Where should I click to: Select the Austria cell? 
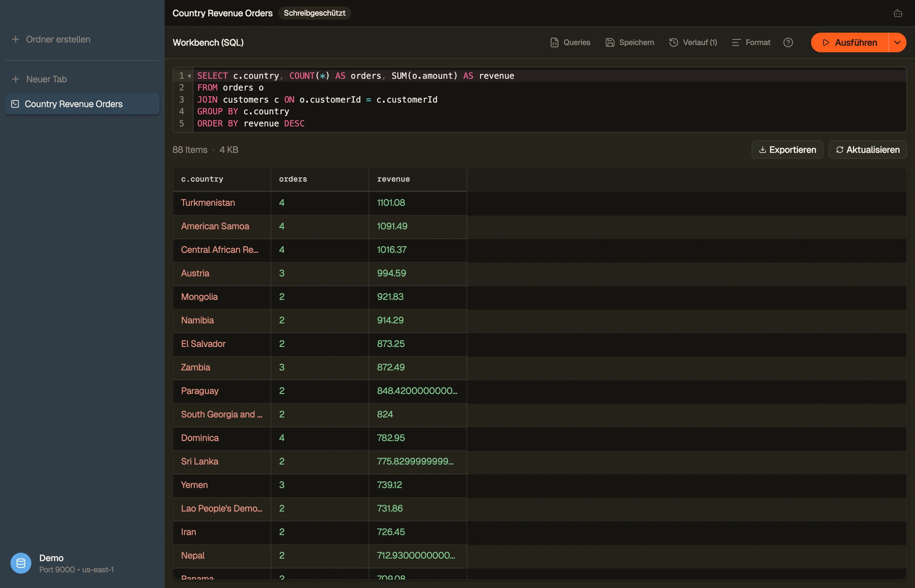coord(222,273)
